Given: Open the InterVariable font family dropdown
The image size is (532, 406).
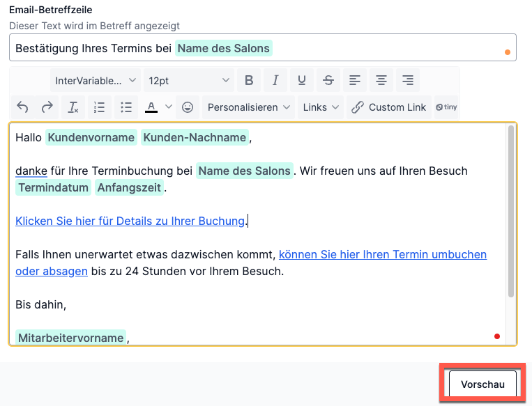Looking at the screenshot, I should tap(96, 80).
